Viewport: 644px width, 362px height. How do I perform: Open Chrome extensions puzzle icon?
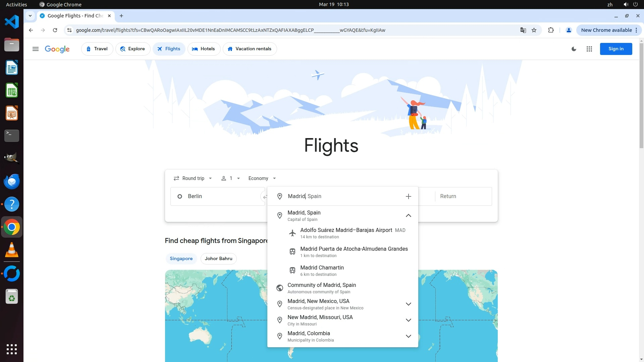click(551, 30)
